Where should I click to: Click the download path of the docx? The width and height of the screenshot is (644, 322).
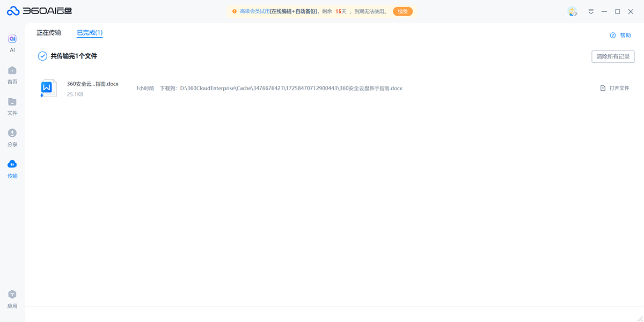click(291, 88)
